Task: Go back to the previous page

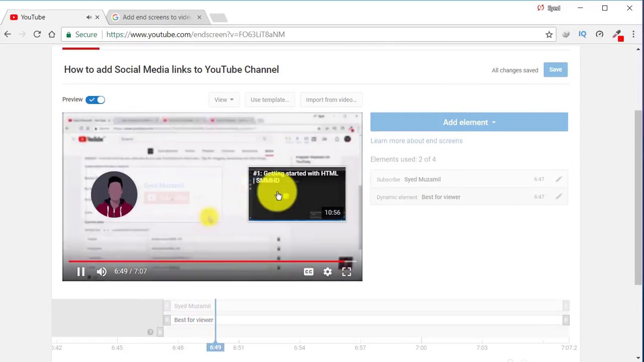Action: click(8, 34)
